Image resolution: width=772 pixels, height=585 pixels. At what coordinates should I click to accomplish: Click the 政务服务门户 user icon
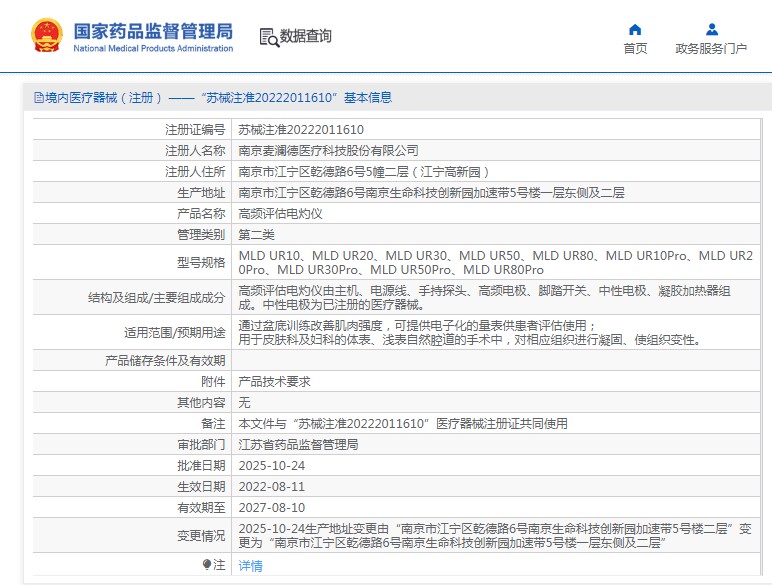[711, 30]
